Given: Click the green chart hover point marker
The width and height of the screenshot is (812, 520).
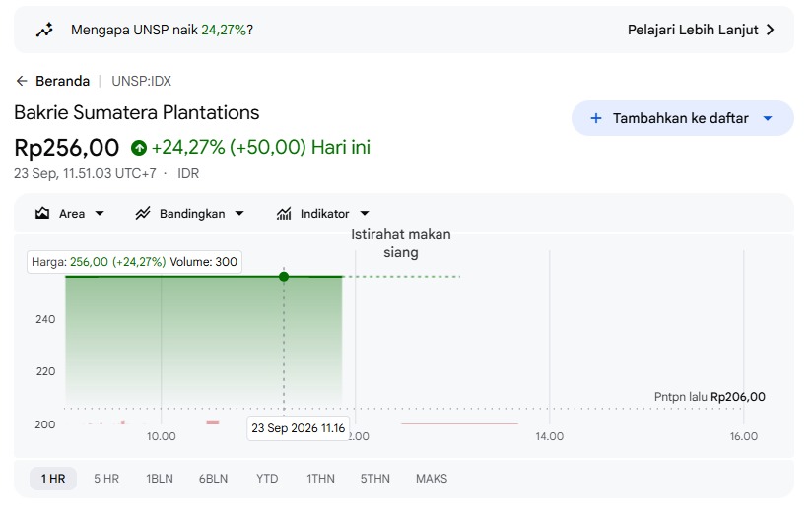Looking at the screenshot, I should tap(284, 277).
